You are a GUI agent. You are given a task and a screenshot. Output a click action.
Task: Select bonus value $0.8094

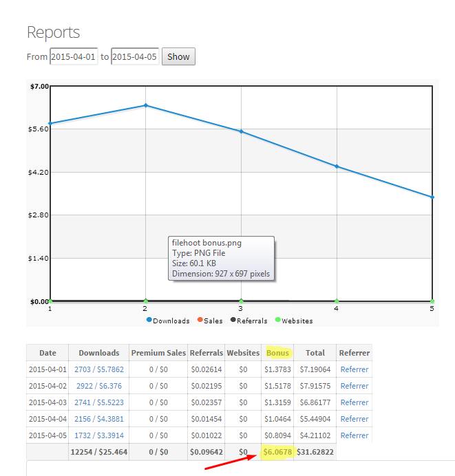[x=277, y=435]
